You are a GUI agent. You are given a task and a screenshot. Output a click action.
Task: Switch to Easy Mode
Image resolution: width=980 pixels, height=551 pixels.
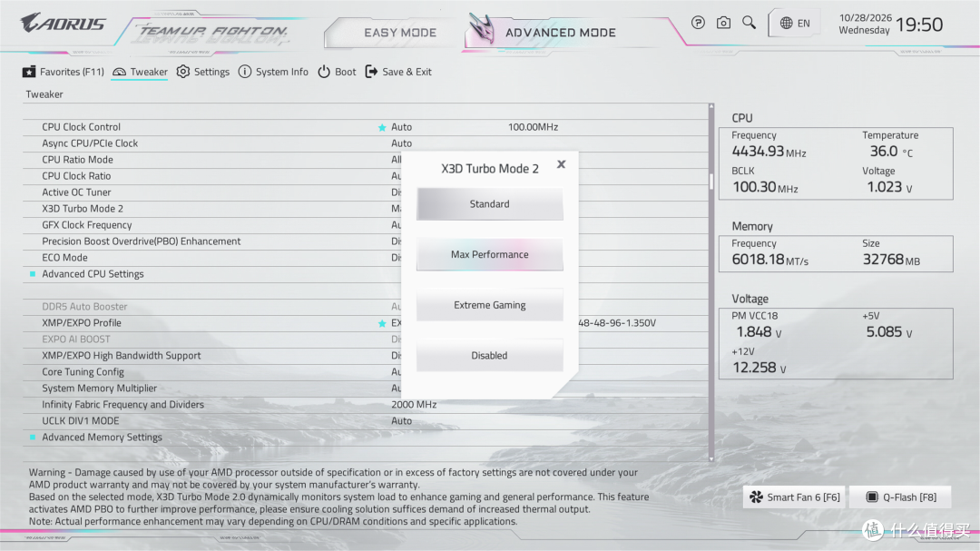tap(400, 33)
